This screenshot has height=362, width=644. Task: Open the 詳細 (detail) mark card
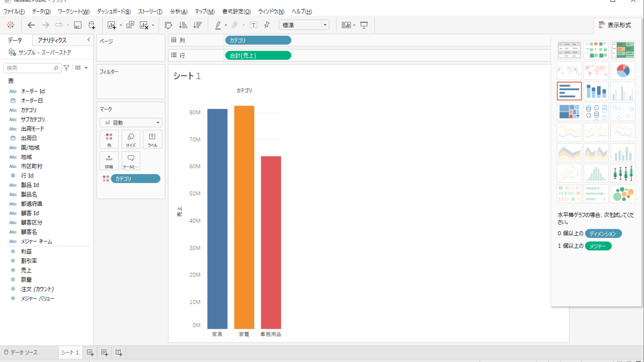[109, 161]
